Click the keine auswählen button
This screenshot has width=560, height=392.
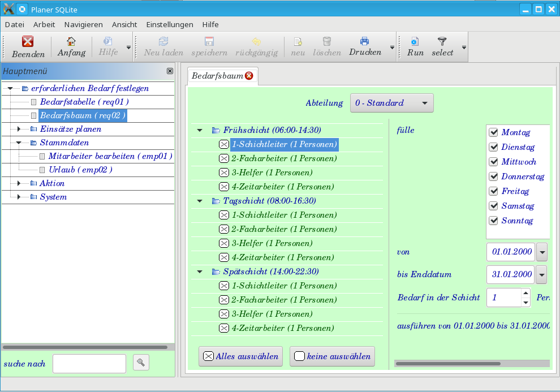[x=332, y=356]
